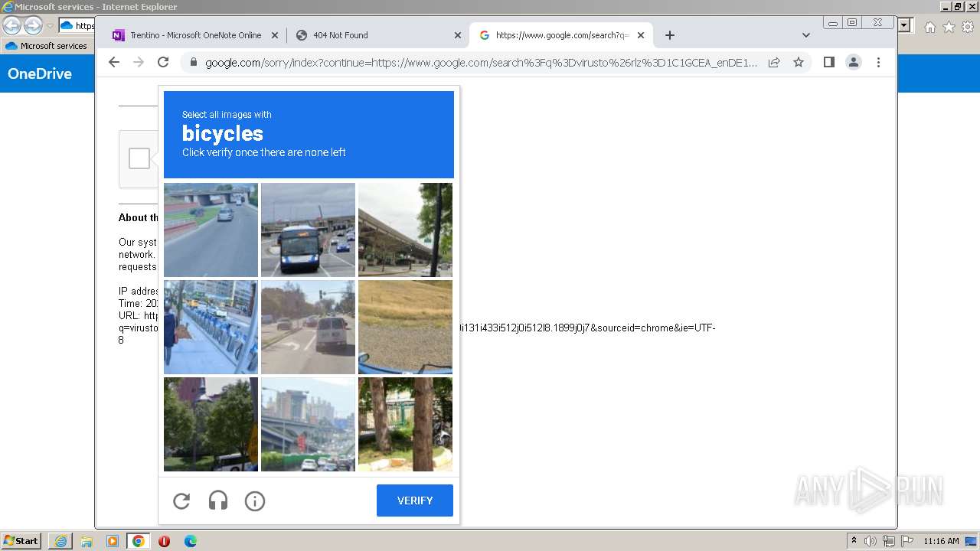Open the captcha help info icon

255,501
